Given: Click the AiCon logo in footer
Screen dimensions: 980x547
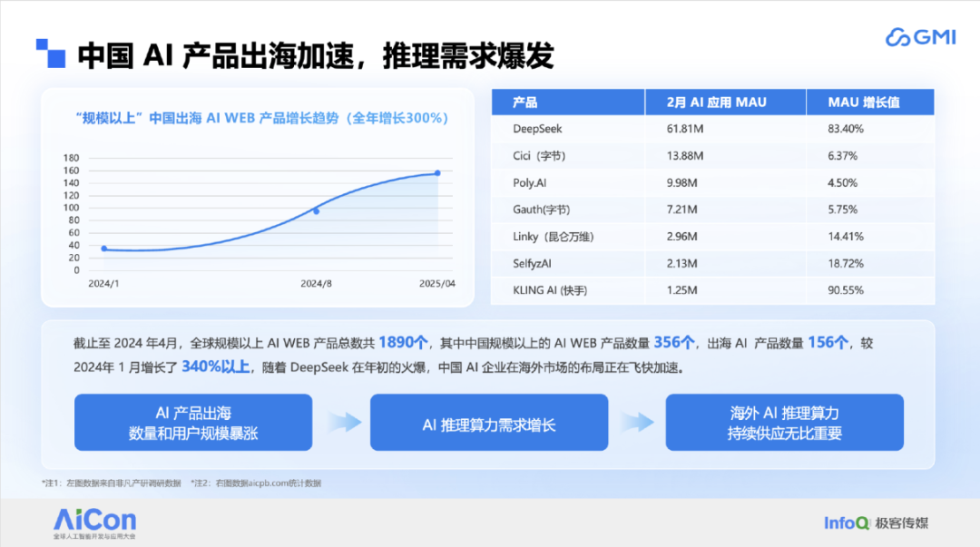Looking at the screenshot, I should [x=94, y=523].
